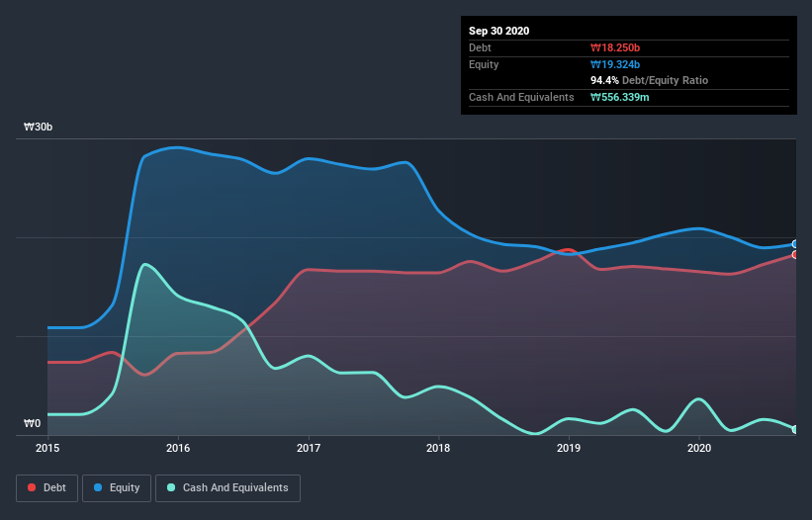Click the ₩556.339m cash value
The image size is (812, 520).
point(620,98)
